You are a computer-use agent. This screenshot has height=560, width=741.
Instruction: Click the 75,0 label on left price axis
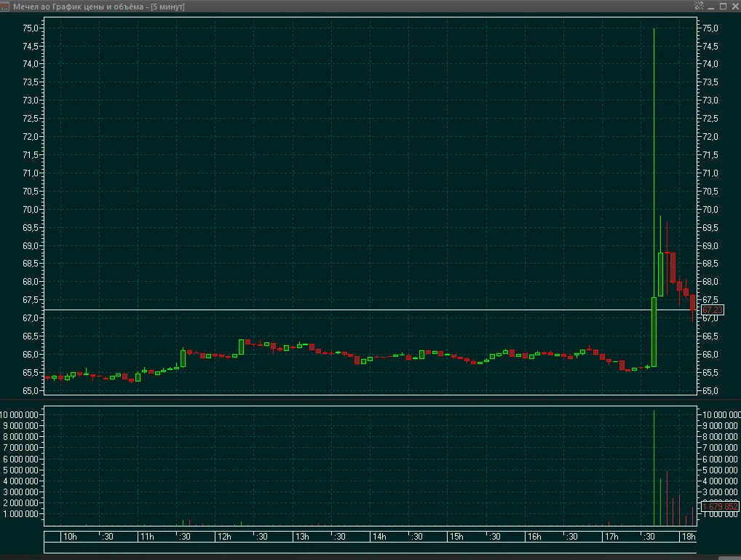(x=31, y=28)
